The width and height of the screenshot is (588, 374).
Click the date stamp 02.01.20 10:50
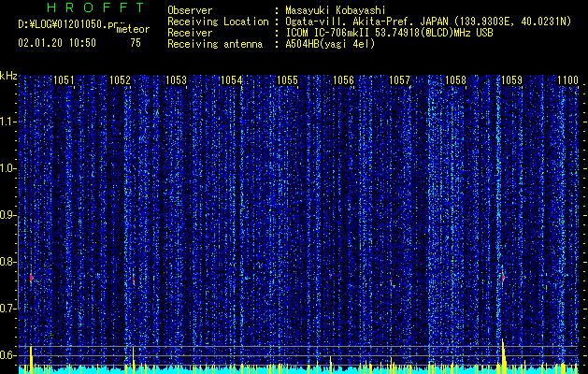(x=57, y=43)
